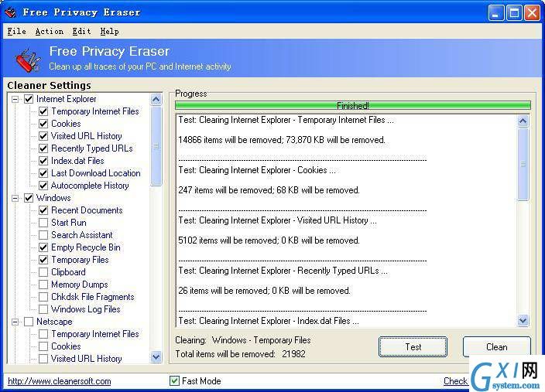
Task: Collapse the Internet Explorer tree node
Action: [15, 99]
